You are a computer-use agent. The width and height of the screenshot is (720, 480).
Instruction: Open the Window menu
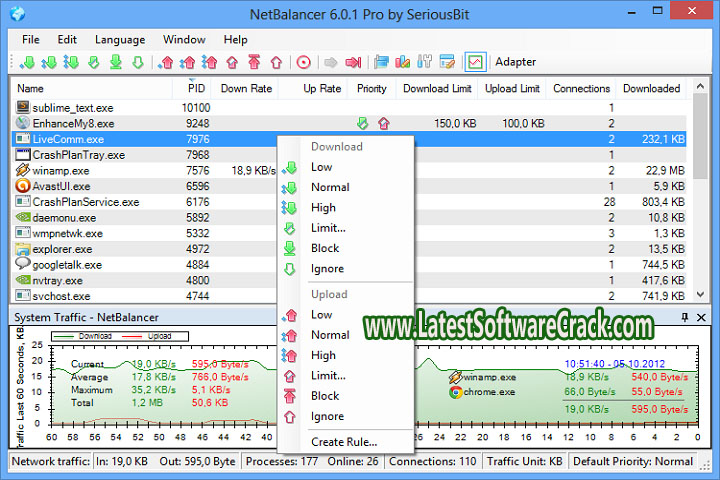[184, 39]
